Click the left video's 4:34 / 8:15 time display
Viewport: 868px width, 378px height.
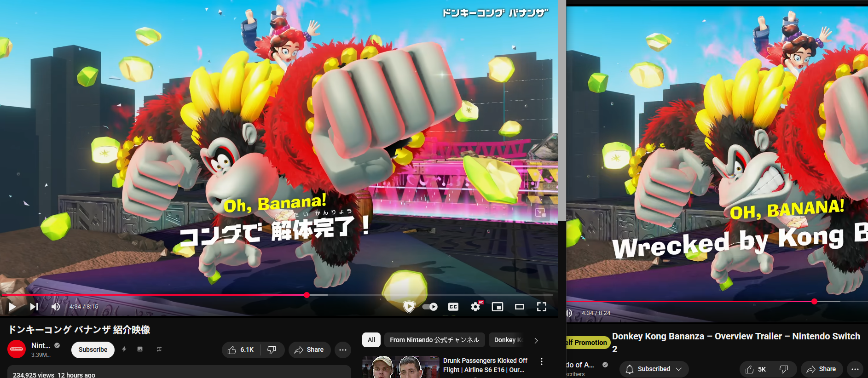tap(84, 307)
